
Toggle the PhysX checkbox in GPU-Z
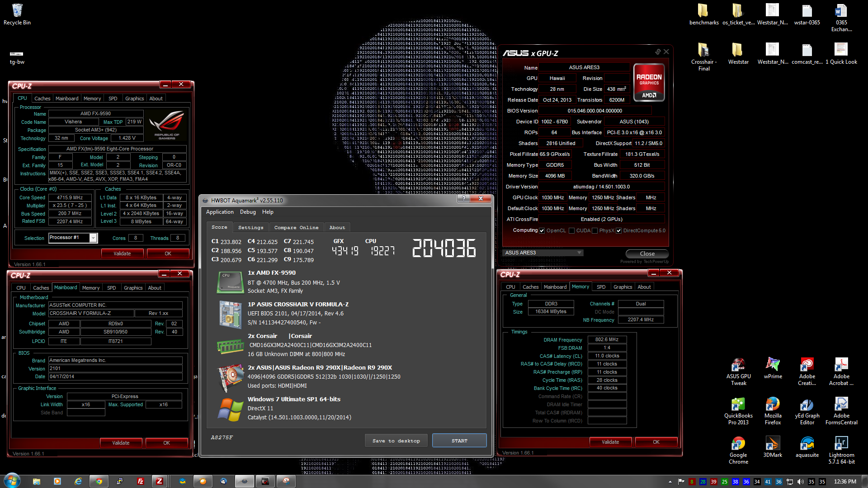[x=594, y=230]
